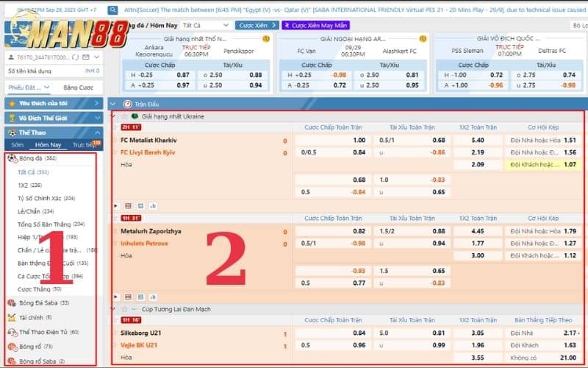Favorite the Giải hạng nhất Ukraine league with its star
This screenshot has width=588, height=368.
click(x=125, y=116)
